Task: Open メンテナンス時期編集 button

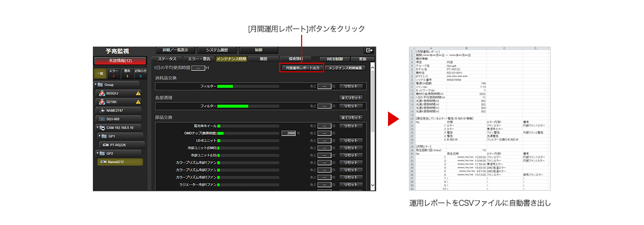Action: [x=346, y=68]
